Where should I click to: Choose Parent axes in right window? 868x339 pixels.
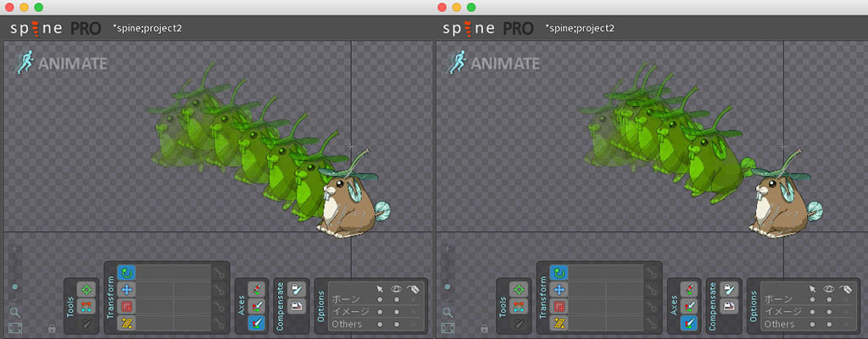click(688, 306)
